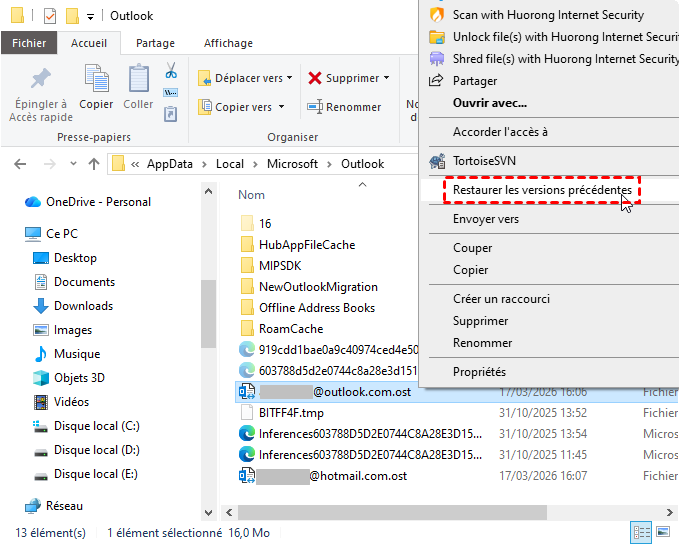The image size is (679, 545).
Task: Open Downloads in the navigation pane
Action: coord(73,306)
